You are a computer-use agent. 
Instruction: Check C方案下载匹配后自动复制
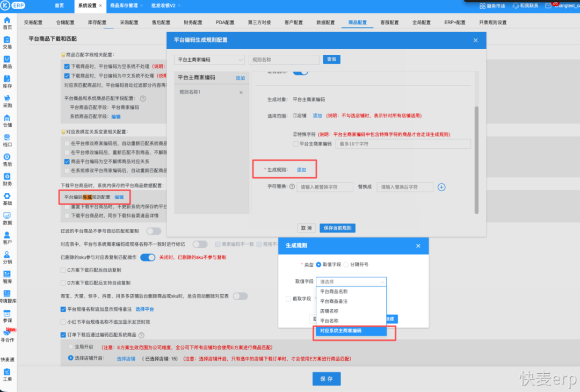[63, 270]
